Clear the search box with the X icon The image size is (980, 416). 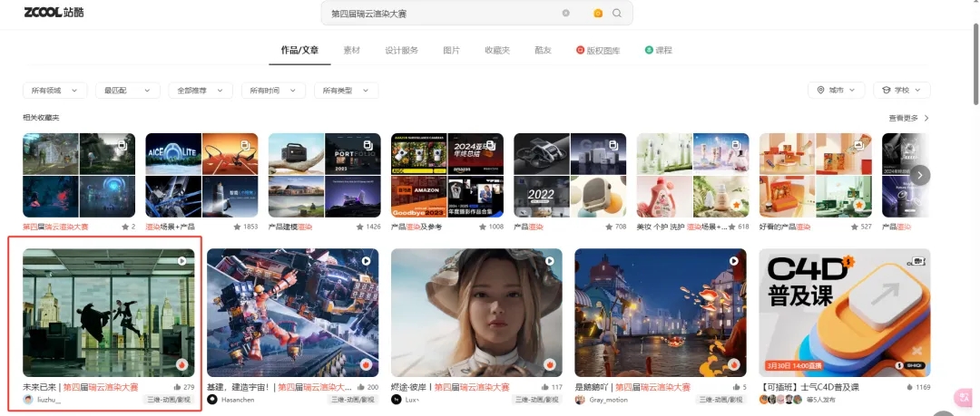(x=566, y=14)
